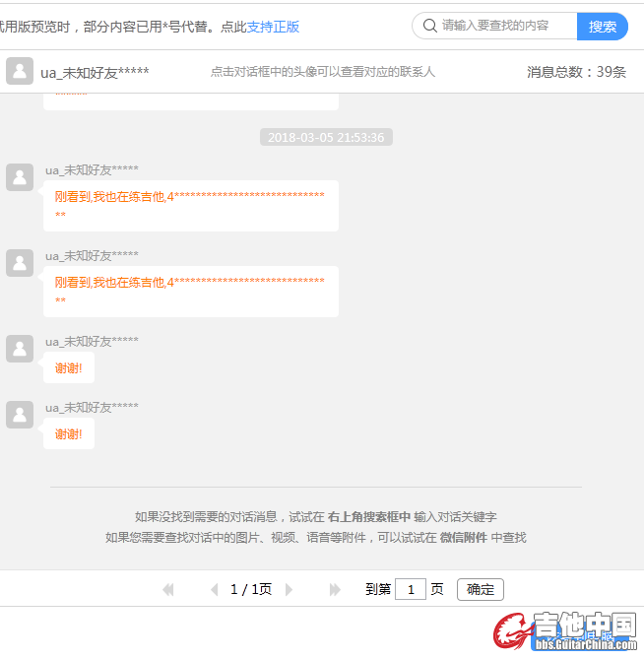The height and width of the screenshot is (660, 644).
Task: Go to next page arrow
Action: (289, 590)
